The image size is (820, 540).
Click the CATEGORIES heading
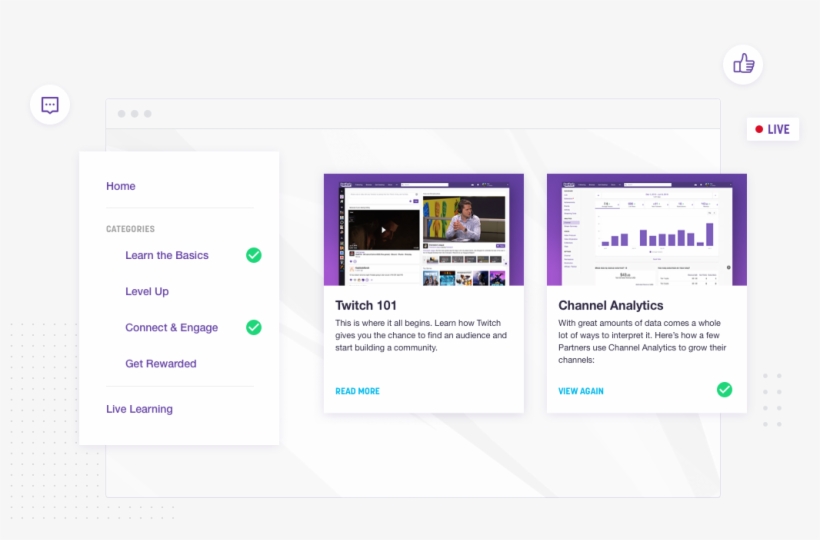130,229
